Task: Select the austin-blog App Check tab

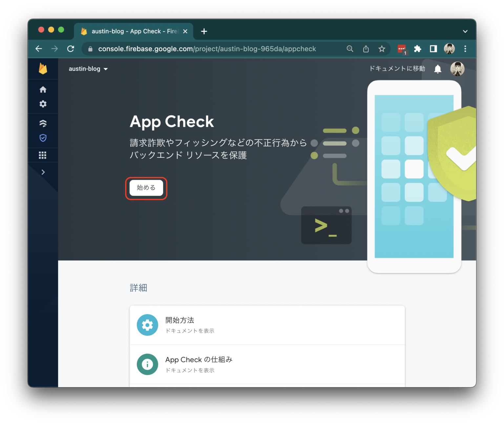Action: click(x=134, y=31)
